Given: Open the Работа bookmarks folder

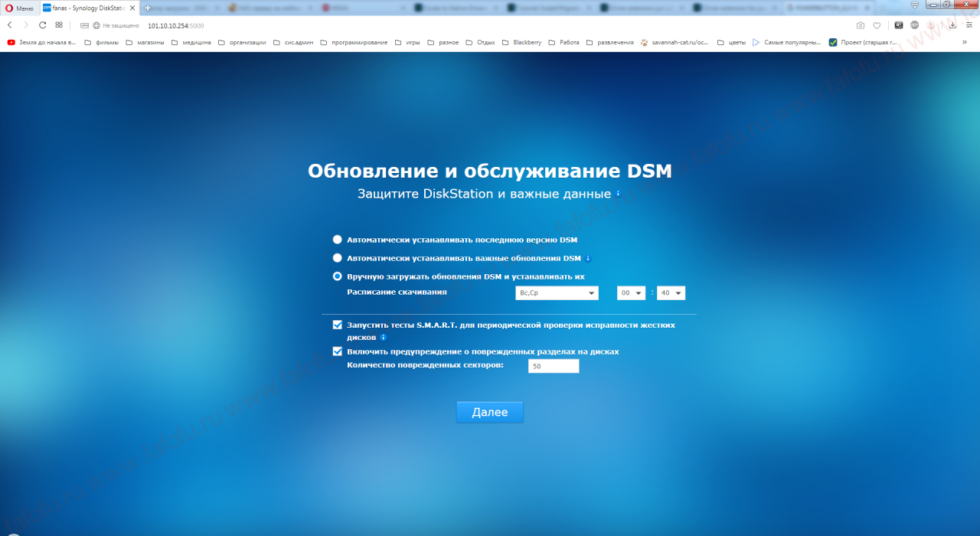Looking at the screenshot, I should click(563, 43).
